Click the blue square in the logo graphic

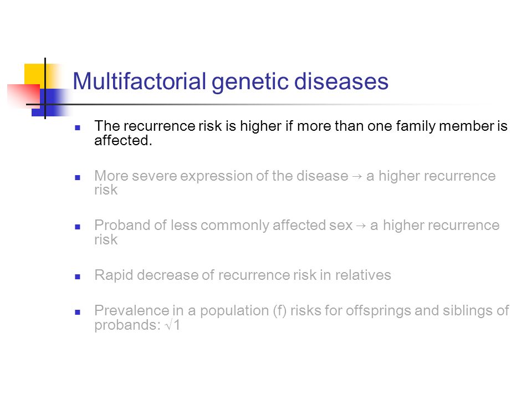pos(51,103)
